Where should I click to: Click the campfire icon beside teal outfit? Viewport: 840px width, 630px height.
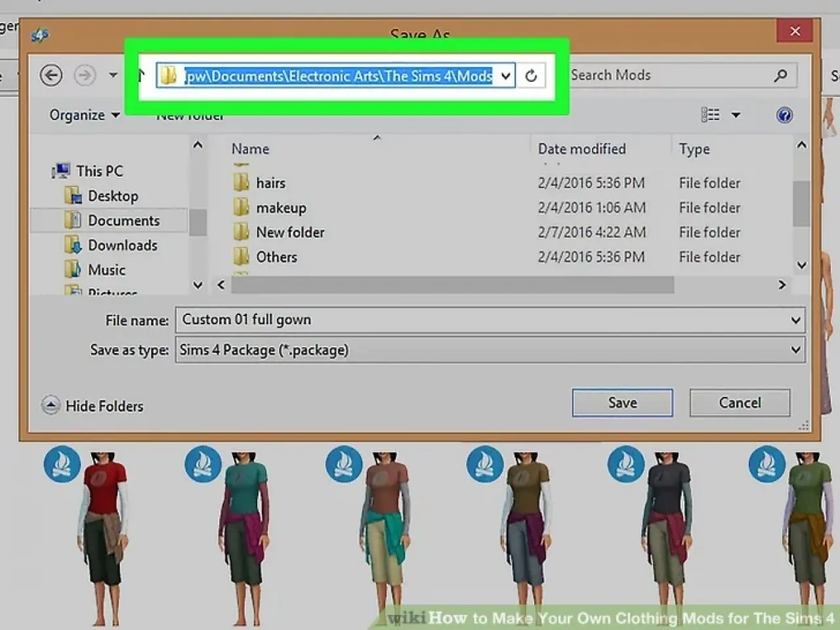tap(203, 464)
